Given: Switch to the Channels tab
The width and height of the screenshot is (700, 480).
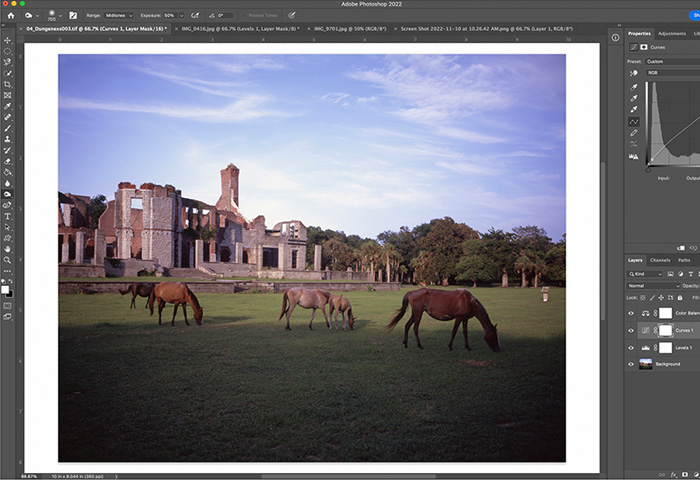Looking at the screenshot, I should tap(660, 260).
